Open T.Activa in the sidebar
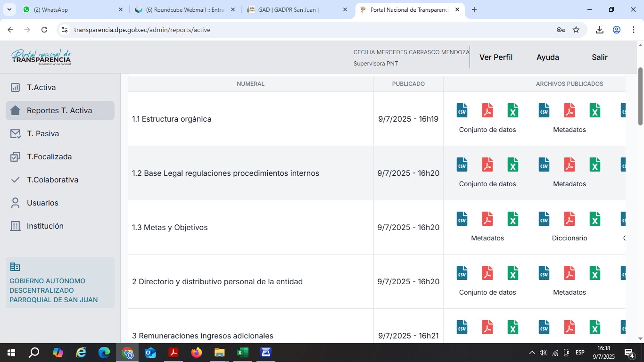 pyautogui.click(x=41, y=87)
